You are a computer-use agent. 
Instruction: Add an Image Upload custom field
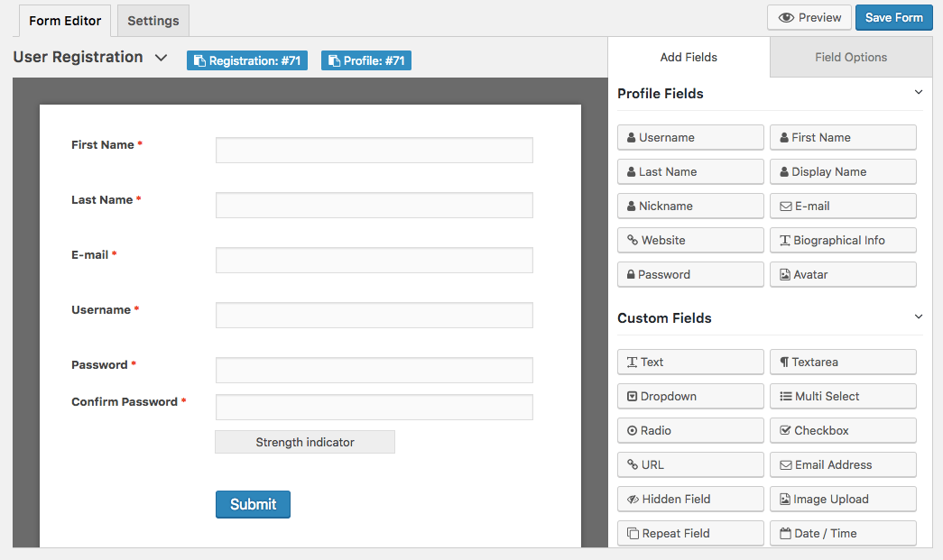point(842,499)
